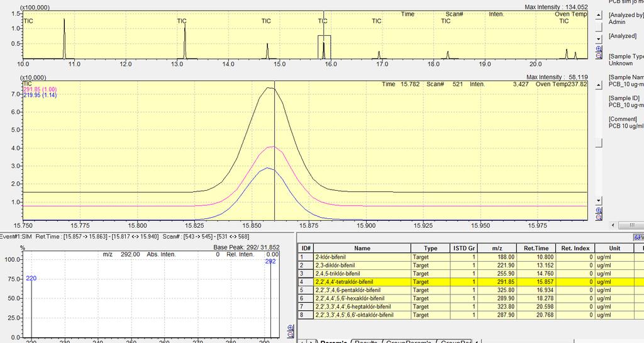
Task: Zoom in on the top TIC chromatogram
Action: [599, 49]
